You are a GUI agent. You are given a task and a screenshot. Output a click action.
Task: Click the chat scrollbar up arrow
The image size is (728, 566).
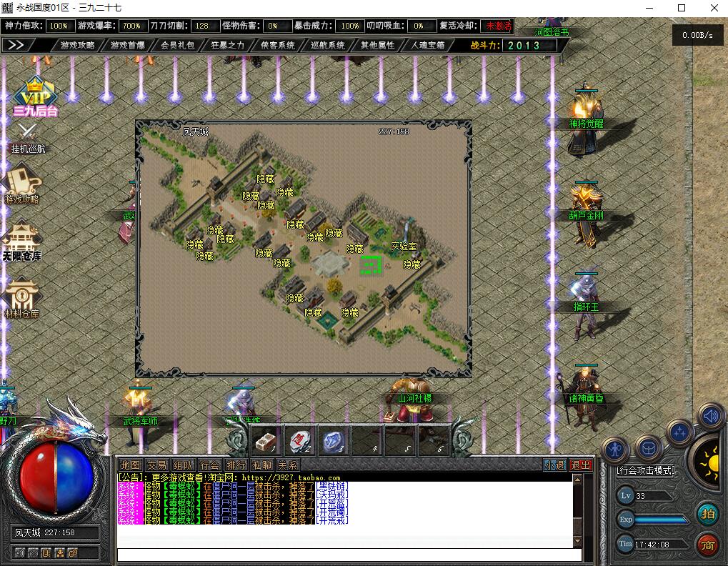tap(577, 480)
